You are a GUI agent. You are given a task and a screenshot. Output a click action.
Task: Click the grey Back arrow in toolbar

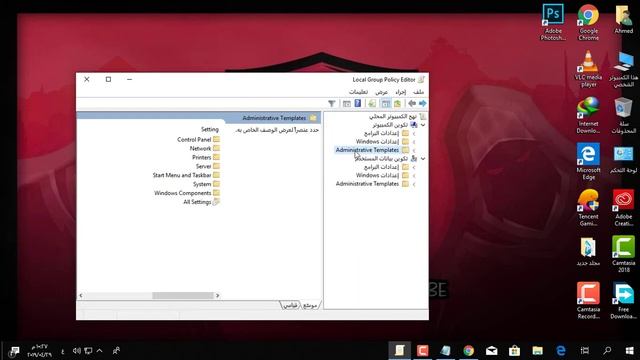tap(412, 104)
